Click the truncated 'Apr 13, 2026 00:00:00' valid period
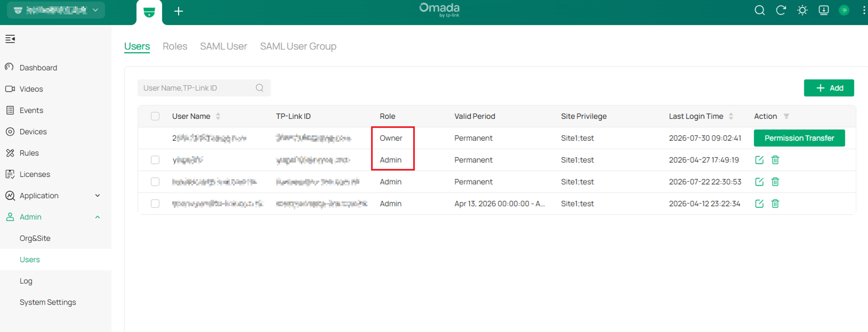 click(x=499, y=204)
